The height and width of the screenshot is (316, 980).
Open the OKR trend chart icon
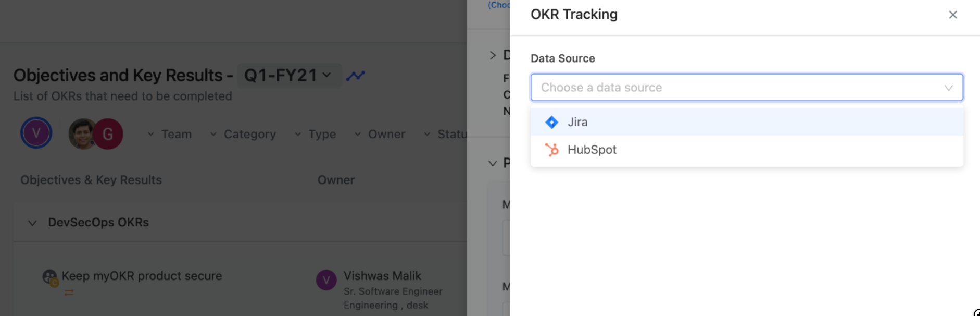[x=356, y=76]
